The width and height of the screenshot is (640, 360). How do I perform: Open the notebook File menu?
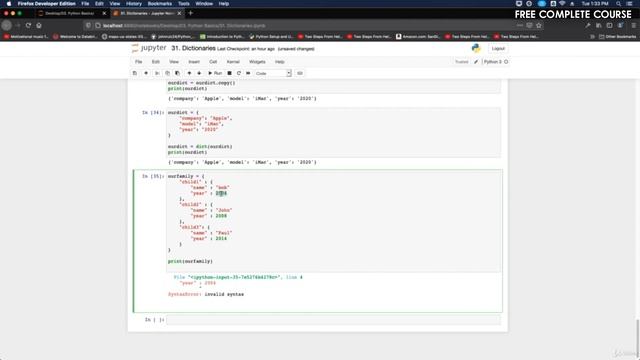139,62
